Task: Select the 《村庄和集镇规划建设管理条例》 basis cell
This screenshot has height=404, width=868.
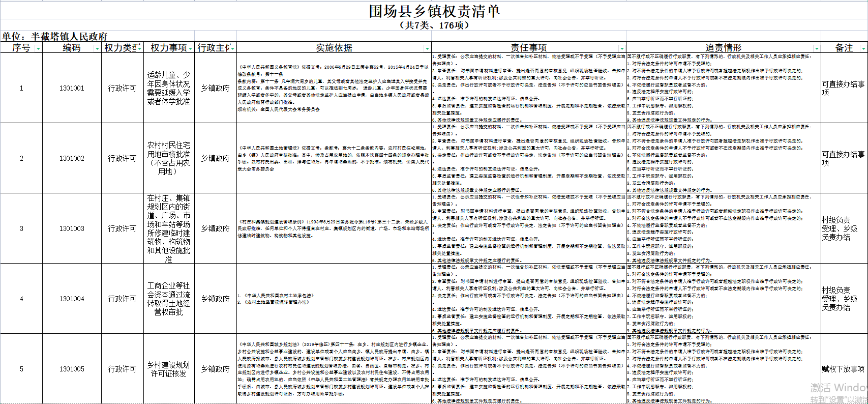Action: pos(334,228)
